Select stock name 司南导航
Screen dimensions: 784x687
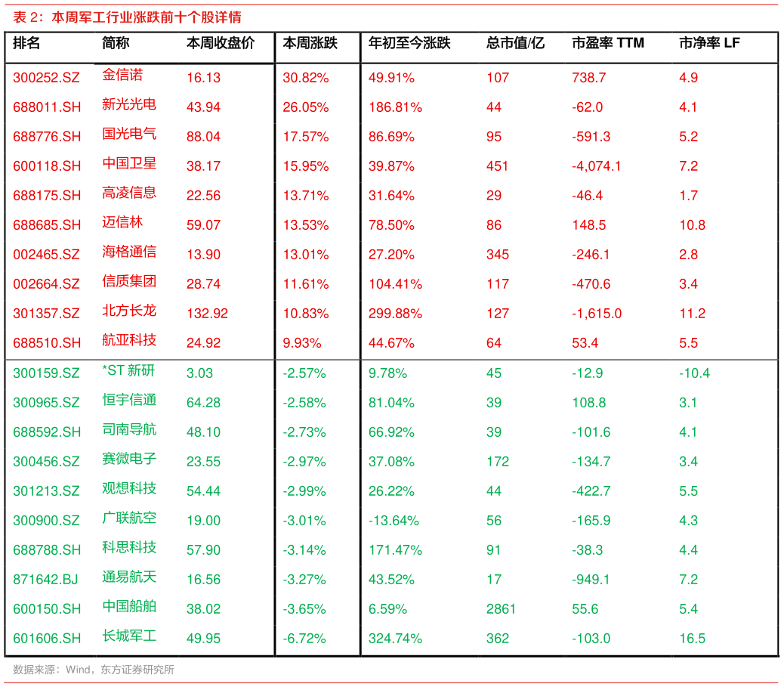[129, 430]
